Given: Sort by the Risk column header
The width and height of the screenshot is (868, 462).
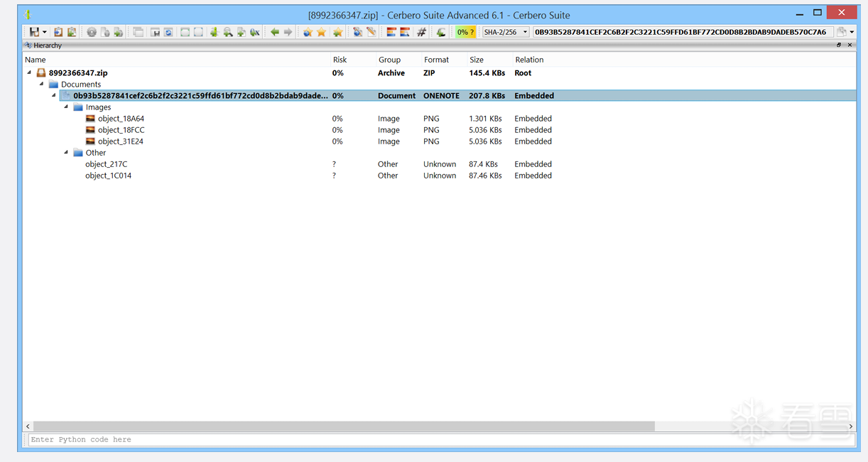Looking at the screenshot, I should point(340,60).
